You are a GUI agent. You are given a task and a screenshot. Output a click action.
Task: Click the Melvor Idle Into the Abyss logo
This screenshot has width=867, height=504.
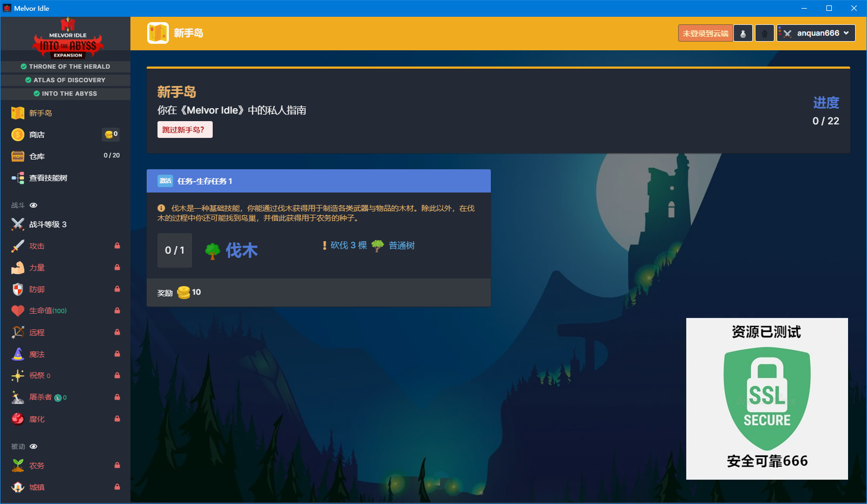pos(68,38)
